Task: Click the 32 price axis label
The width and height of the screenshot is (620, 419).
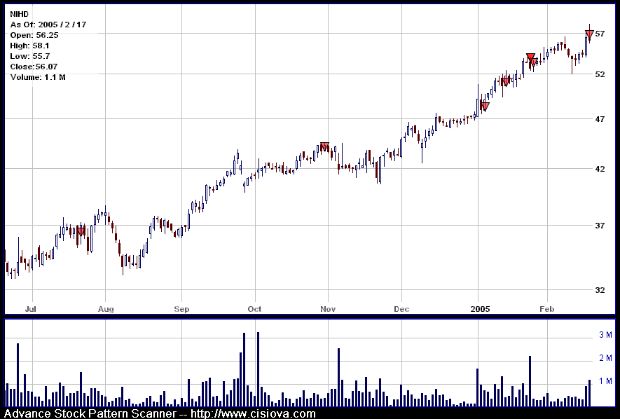Action: point(600,290)
